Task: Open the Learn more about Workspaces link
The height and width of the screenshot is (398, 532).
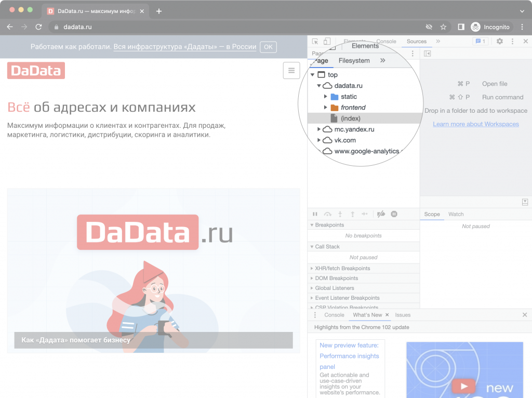Action: click(x=476, y=124)
